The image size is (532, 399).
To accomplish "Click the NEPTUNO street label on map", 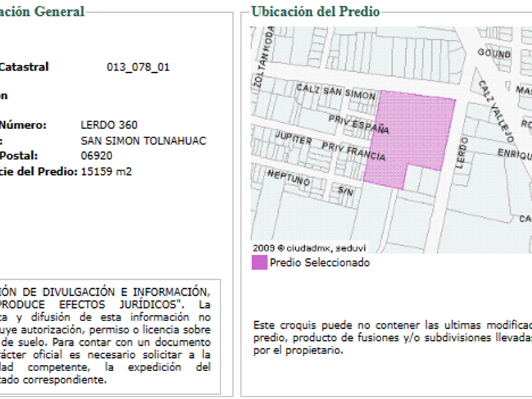I will 289,177.
